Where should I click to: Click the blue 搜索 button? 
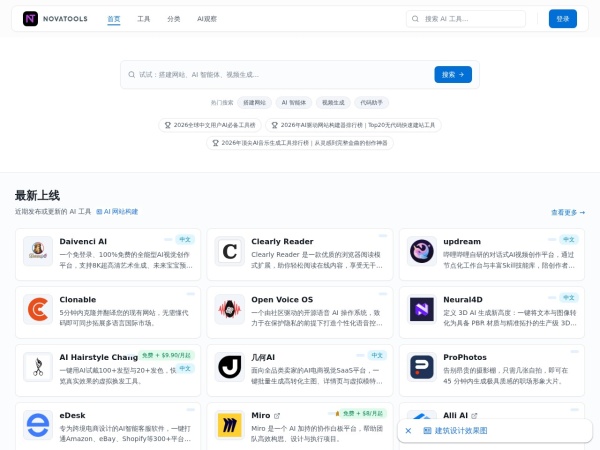[453, 75]
